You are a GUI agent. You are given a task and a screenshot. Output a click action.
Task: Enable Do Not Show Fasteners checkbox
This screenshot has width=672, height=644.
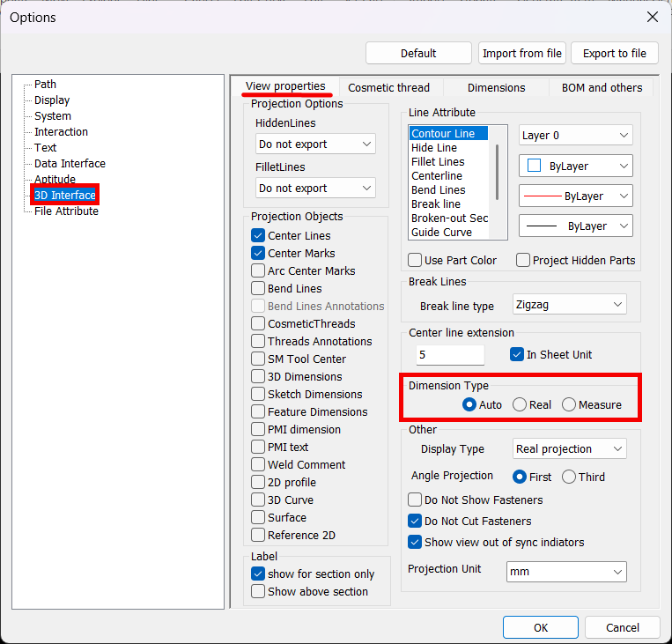[415, 500]
